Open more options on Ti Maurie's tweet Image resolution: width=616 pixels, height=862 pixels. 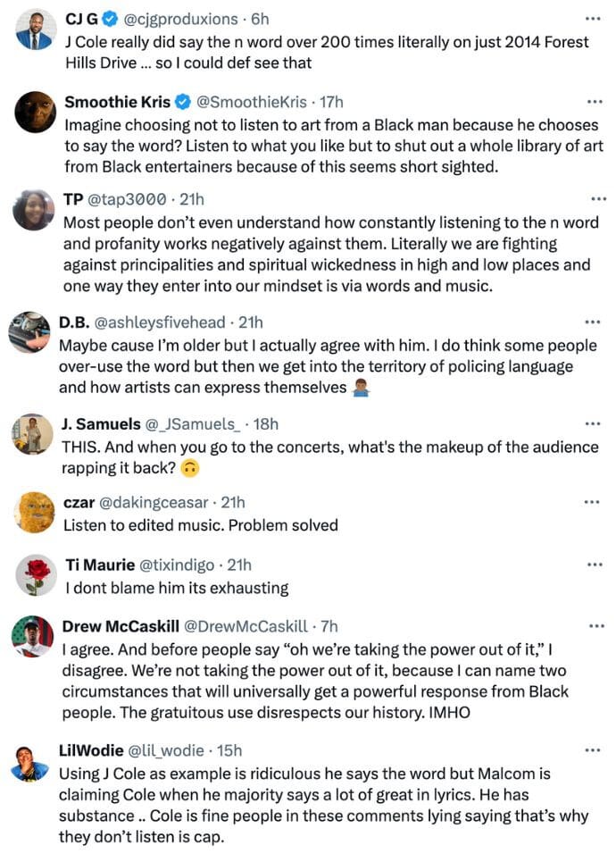coord(595,565)
